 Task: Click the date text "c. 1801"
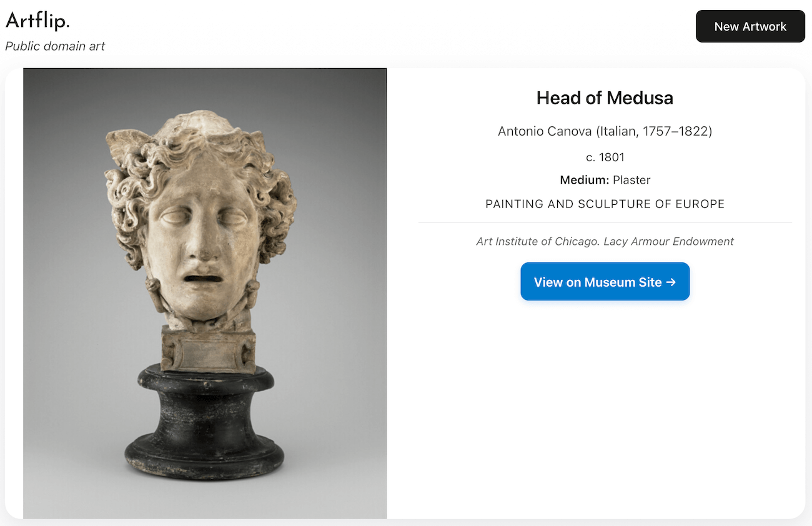[x=605, y=157]
